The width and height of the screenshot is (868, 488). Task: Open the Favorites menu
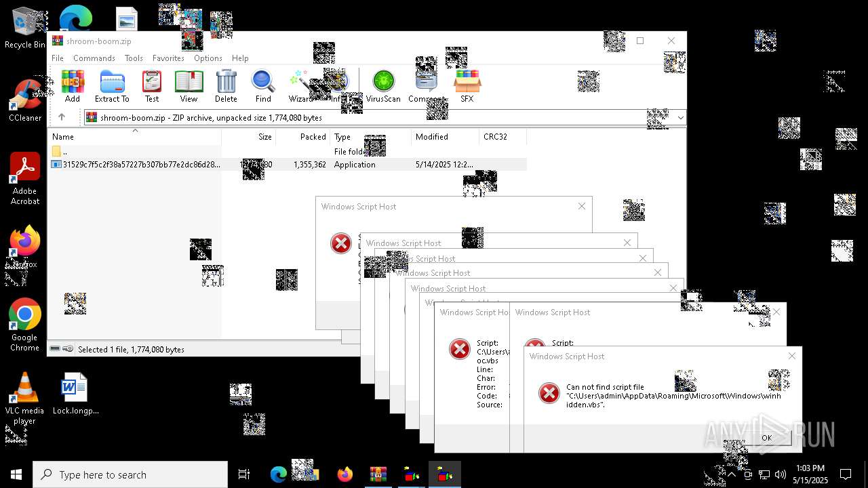click(168, 58)
